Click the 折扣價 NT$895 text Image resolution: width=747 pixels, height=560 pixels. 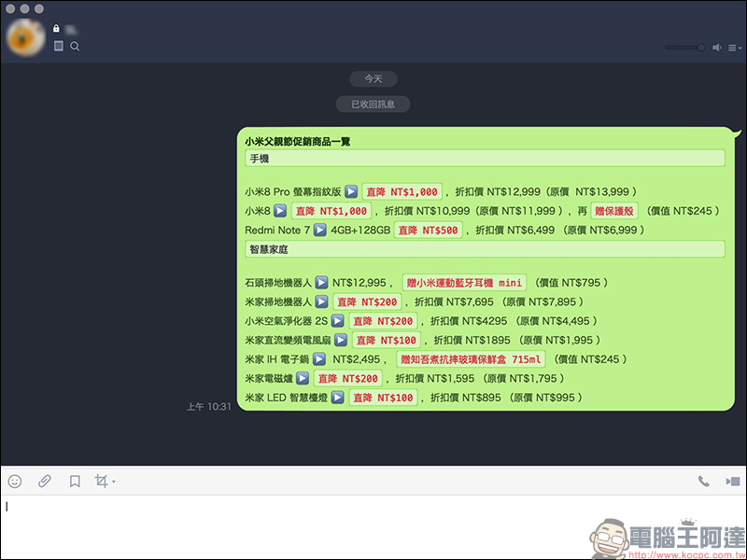[465, 398]
